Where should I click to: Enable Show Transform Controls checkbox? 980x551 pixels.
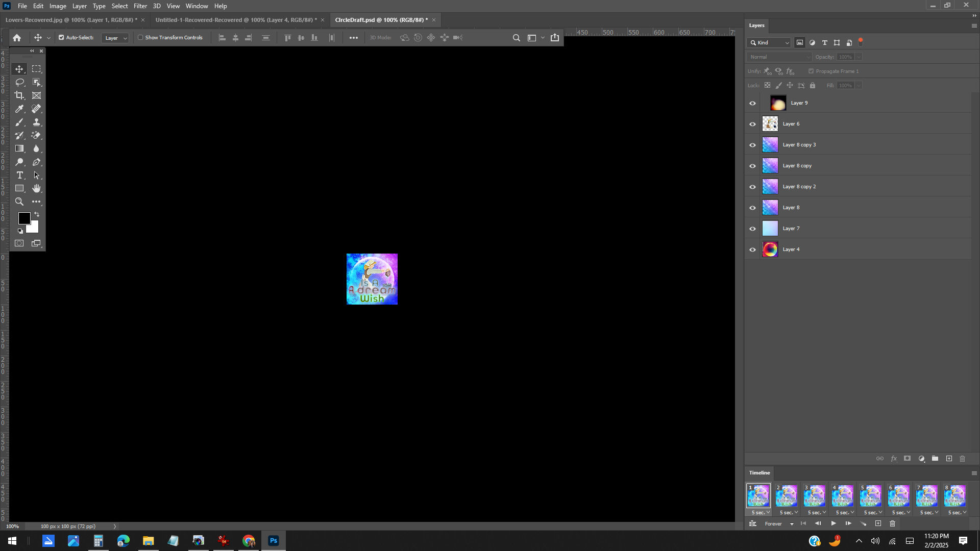point(140,38)
